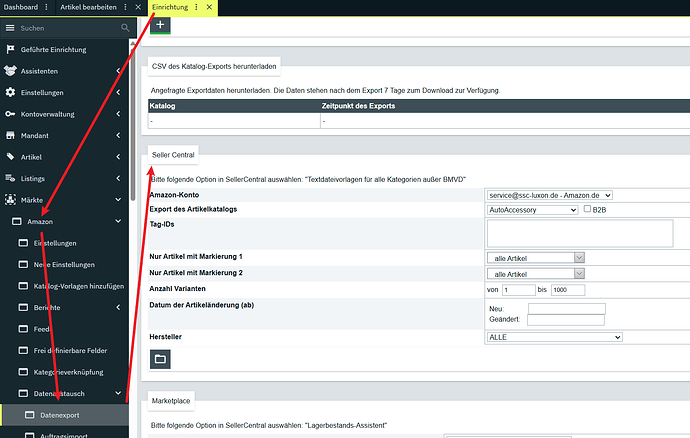This screenshot has height=438, width=690.
Task: Collapse the Märkte menu chevron
Action: (118, 199)
